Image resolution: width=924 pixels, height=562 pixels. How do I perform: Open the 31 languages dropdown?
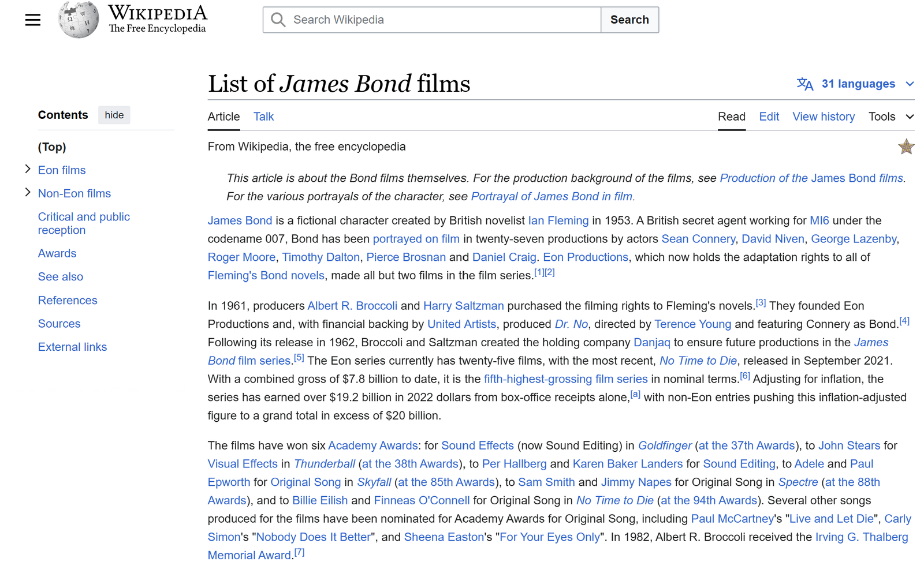coord(858,84)
